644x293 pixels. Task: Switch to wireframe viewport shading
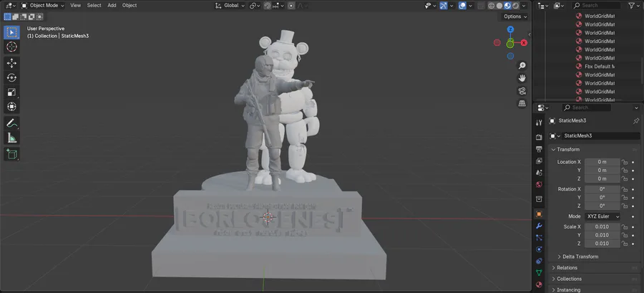tap(492, 6)
